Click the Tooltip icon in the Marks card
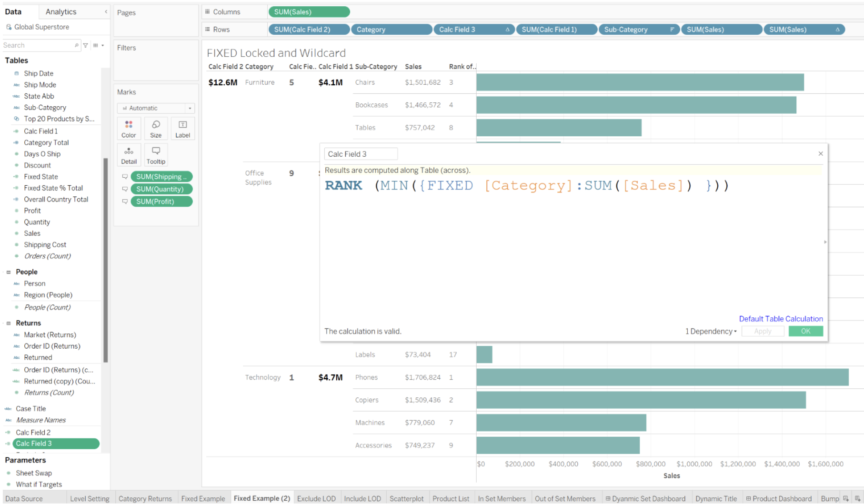 [156, 154]
